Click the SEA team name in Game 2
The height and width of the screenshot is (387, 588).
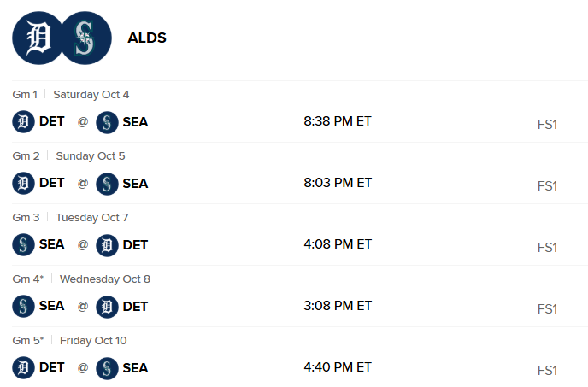click(135, 184)
